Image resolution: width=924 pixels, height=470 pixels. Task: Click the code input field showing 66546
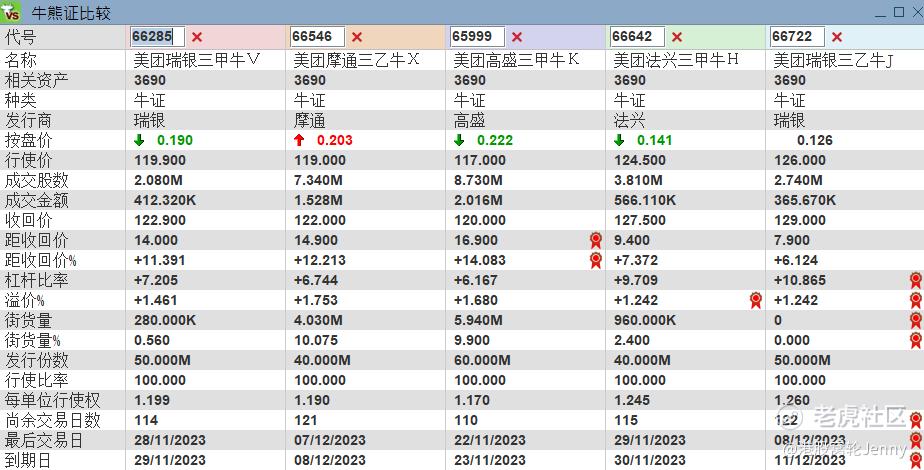tap(317, 37)
